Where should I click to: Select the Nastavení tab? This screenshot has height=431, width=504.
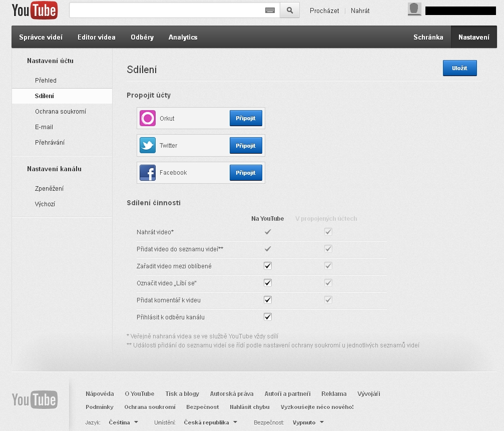pyautogui.click(x=474, y=37)
